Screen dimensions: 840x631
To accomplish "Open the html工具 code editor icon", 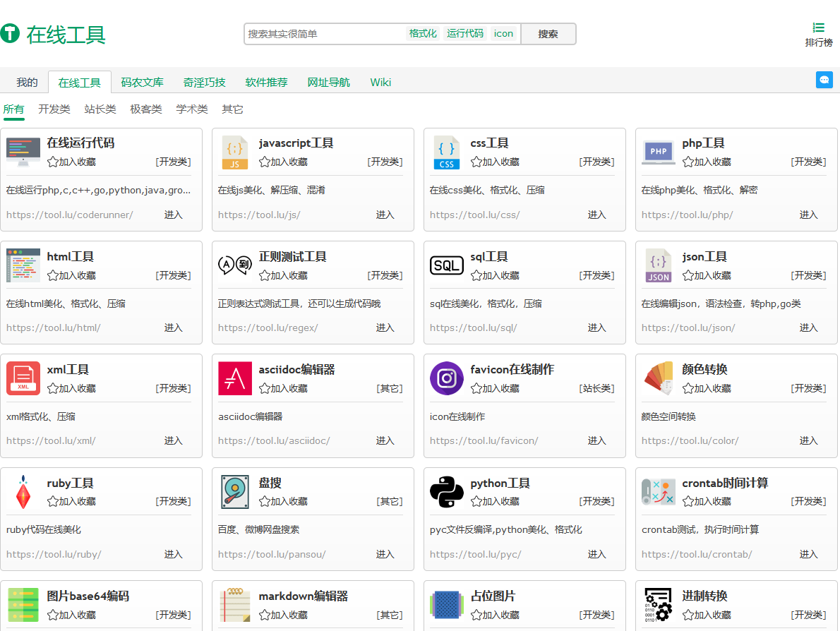I will pos(23,265).
